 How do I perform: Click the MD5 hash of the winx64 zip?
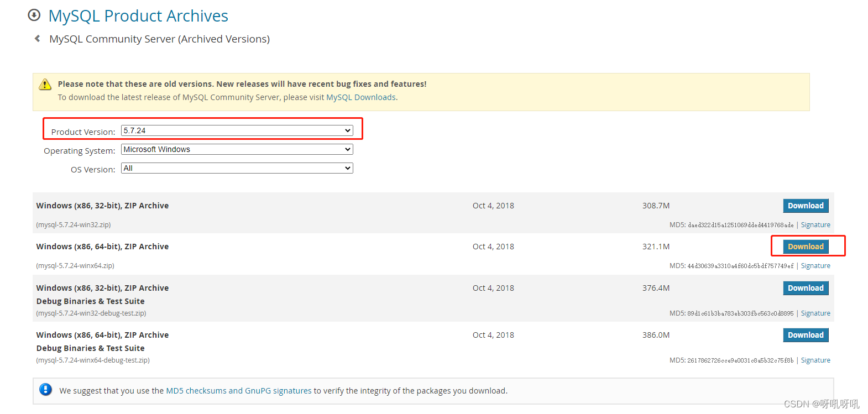pyautogui.click(x=740, y=266)
